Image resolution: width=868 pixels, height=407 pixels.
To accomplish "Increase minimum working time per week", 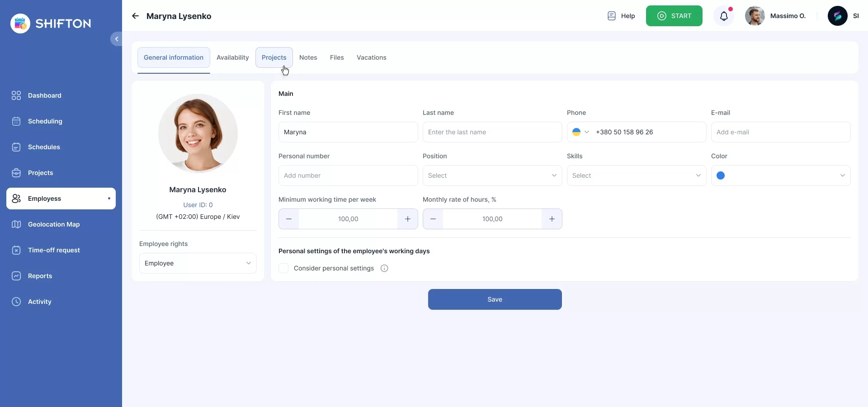I will click(x=407, y=219).
